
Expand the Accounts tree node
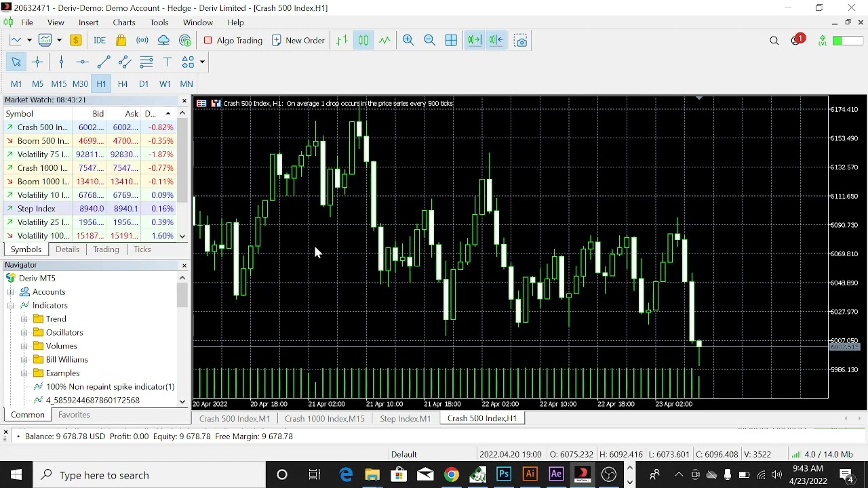11,292
